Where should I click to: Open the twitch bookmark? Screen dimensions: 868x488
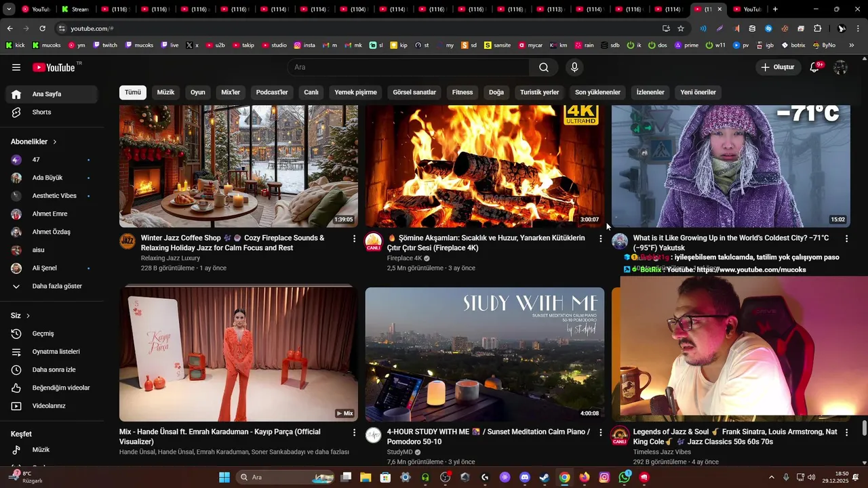point(104,45)
